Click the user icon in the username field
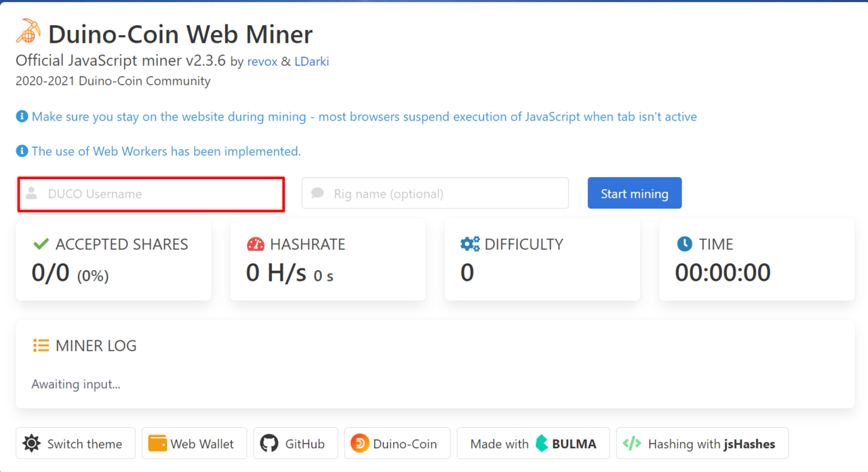Screen dimensions: 868x472 pos(31,194)
